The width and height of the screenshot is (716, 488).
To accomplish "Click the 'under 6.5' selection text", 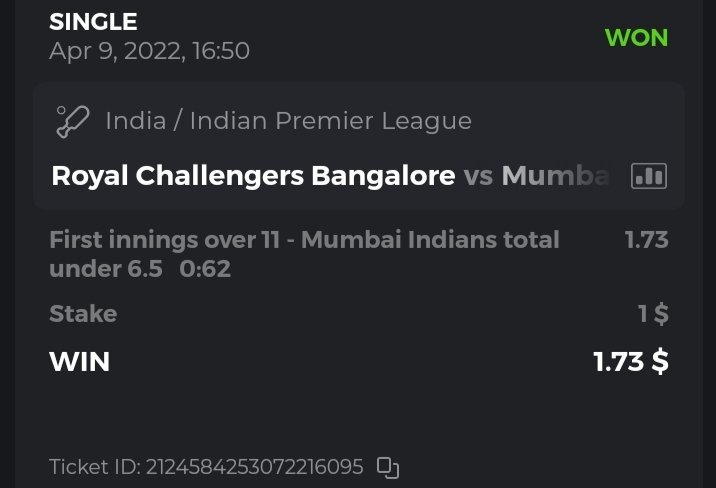I will click(x=105, y=268).
